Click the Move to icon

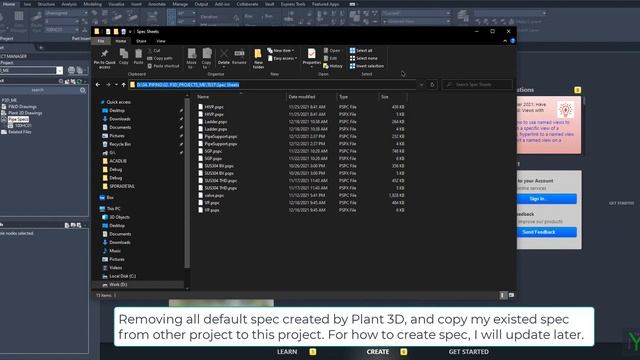point(191,54)
